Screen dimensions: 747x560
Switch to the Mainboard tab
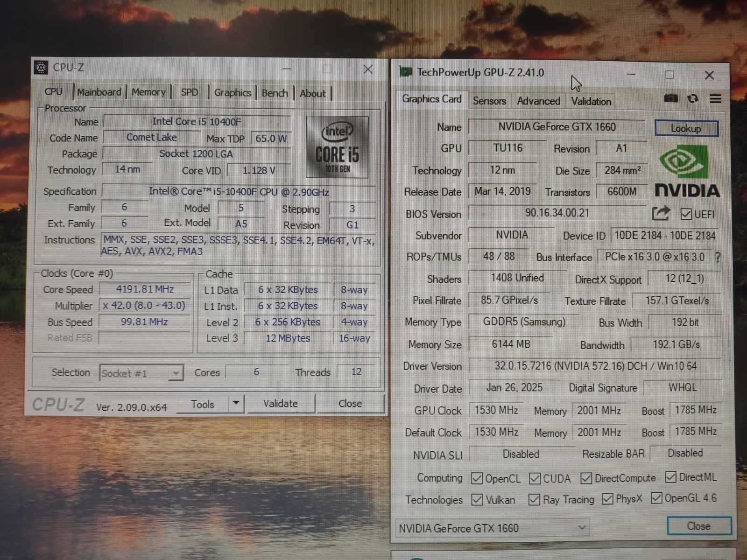pos(99,92)
